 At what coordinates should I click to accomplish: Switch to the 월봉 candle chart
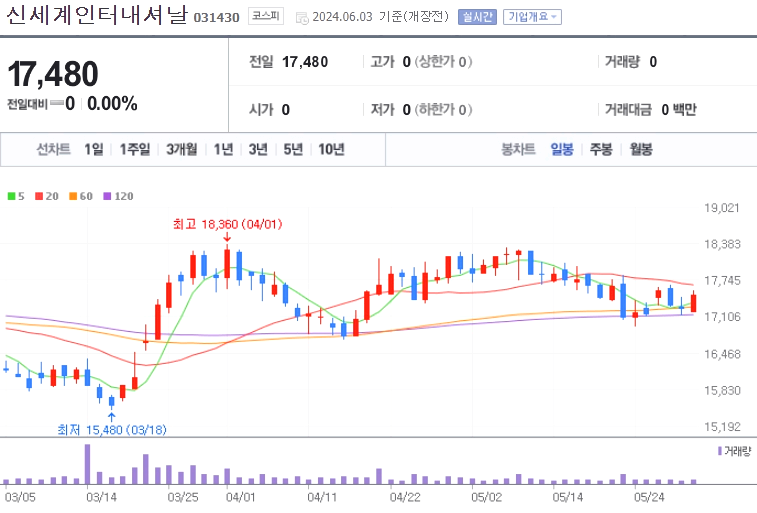pos(641,150)
